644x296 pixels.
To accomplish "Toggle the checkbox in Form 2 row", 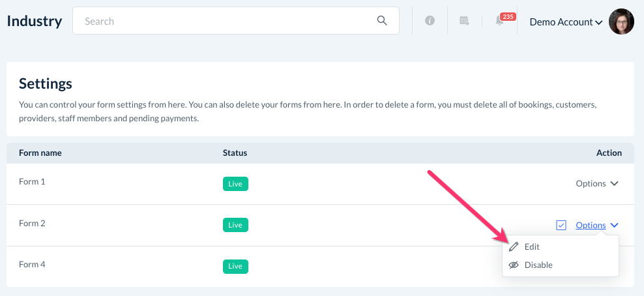I will (561, 226).
